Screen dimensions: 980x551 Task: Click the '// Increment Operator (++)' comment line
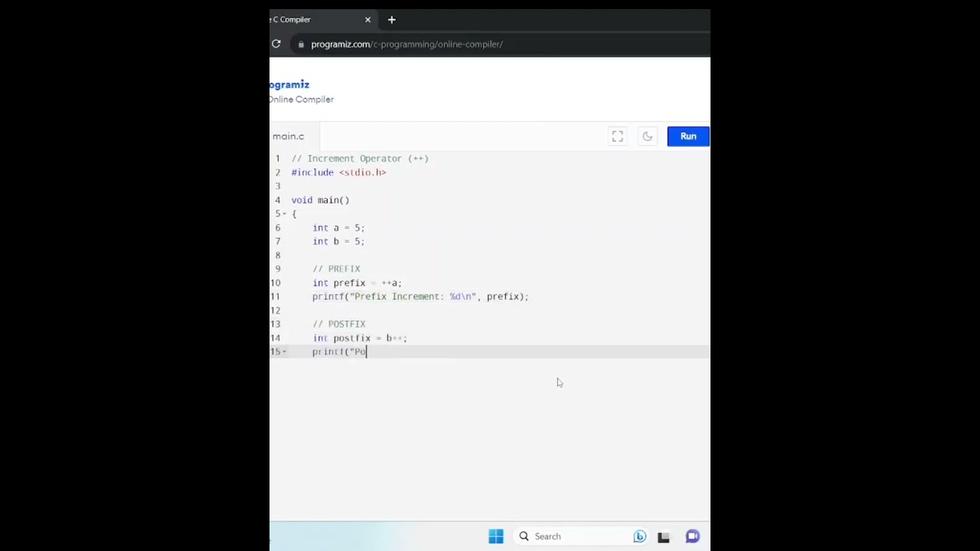point(360,158)
